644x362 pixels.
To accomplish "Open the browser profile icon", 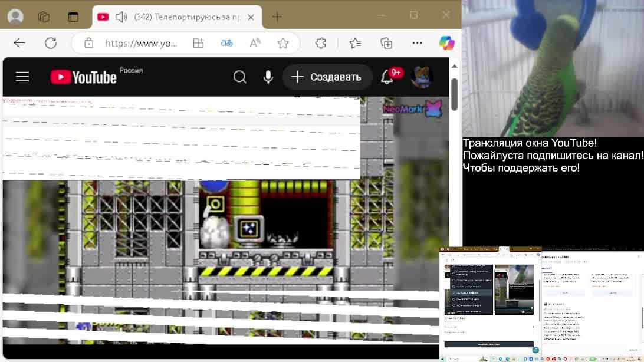I will pyautogui.click(x=15, y=17).
